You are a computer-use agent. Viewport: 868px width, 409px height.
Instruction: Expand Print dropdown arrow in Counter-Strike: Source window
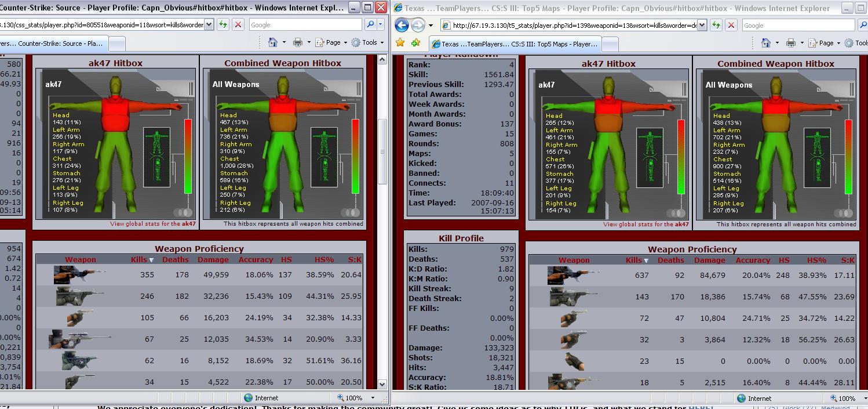(x=308, y=42)
